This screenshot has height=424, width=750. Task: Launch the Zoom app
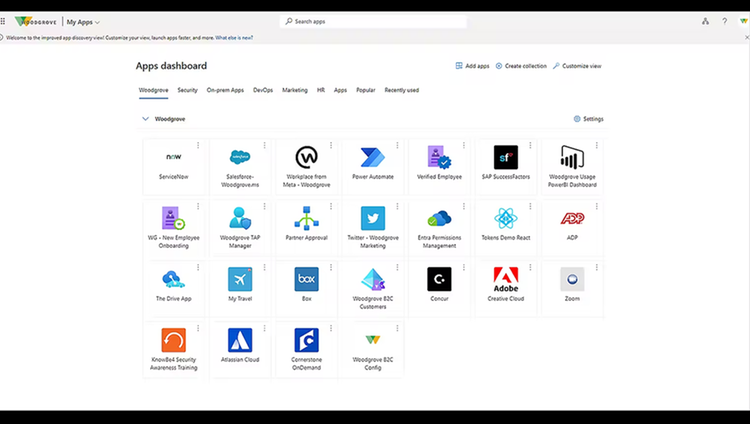click(x=573, y=289)
